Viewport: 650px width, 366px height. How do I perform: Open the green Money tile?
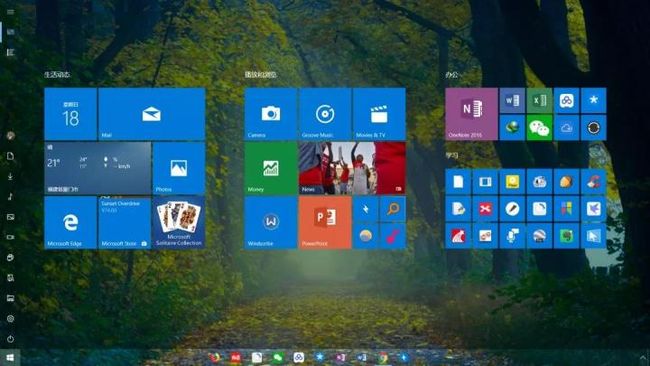271,168
